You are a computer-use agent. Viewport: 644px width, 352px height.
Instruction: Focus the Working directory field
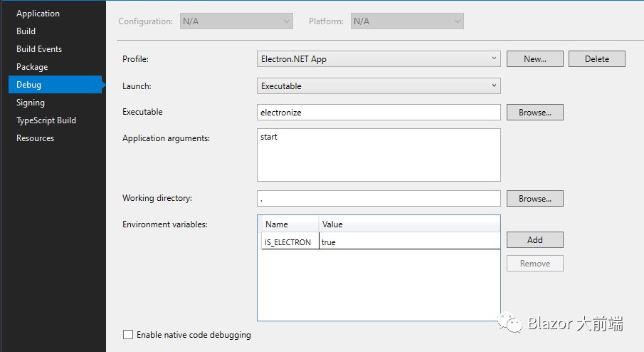pos(379,199)
